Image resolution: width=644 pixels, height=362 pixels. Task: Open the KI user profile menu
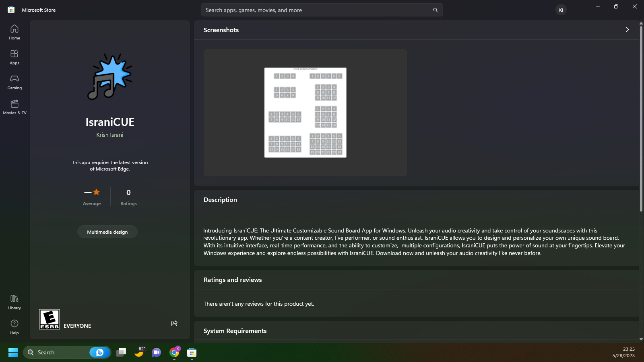tap(561, 10)
